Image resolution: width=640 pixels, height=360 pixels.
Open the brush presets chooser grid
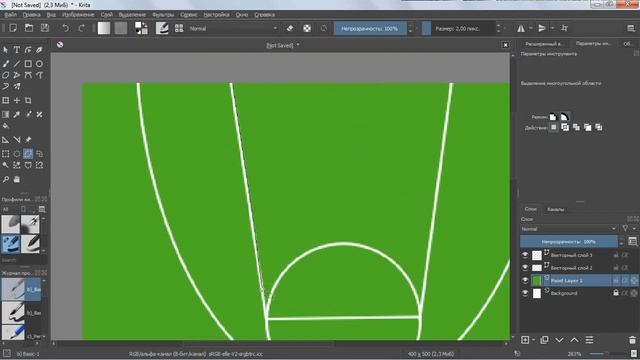pyautogui.click(x=179, y=28)
